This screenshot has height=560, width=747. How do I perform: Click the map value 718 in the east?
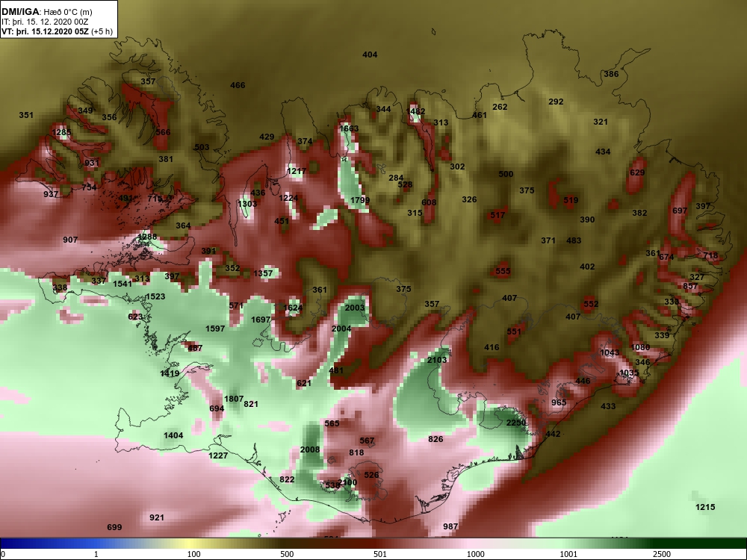tap(710, 255)
